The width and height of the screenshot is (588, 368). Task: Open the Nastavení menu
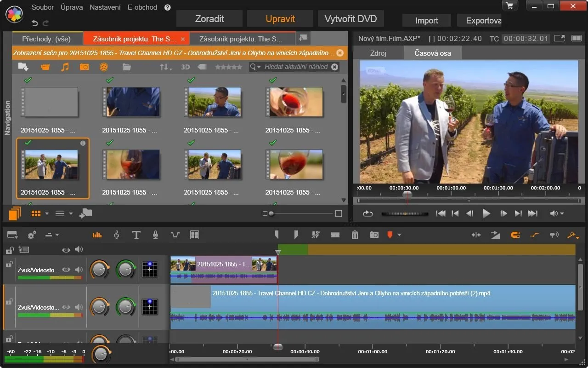click(105, 7)
